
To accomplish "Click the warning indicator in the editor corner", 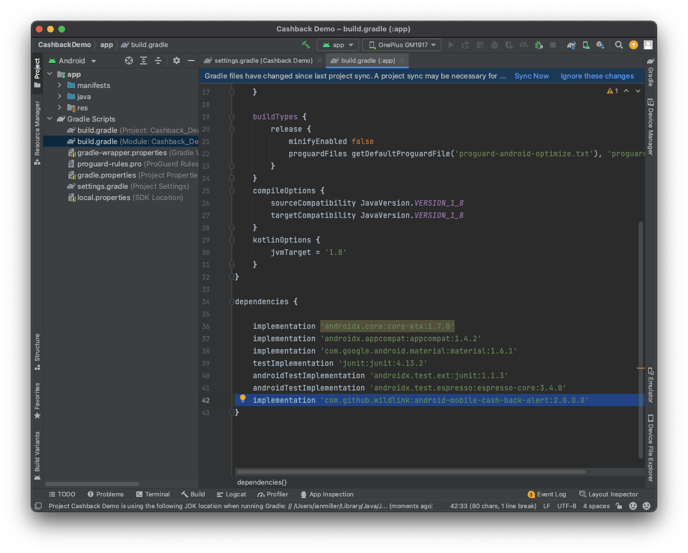I will click(x=611, y=92).
